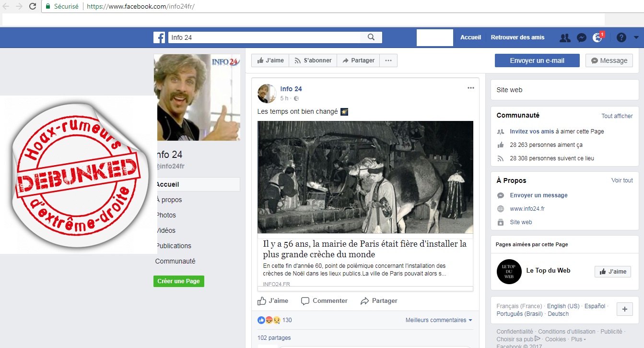The image size is (644, 348).
Task: Click the page Partager button
Action: [358, 60]
